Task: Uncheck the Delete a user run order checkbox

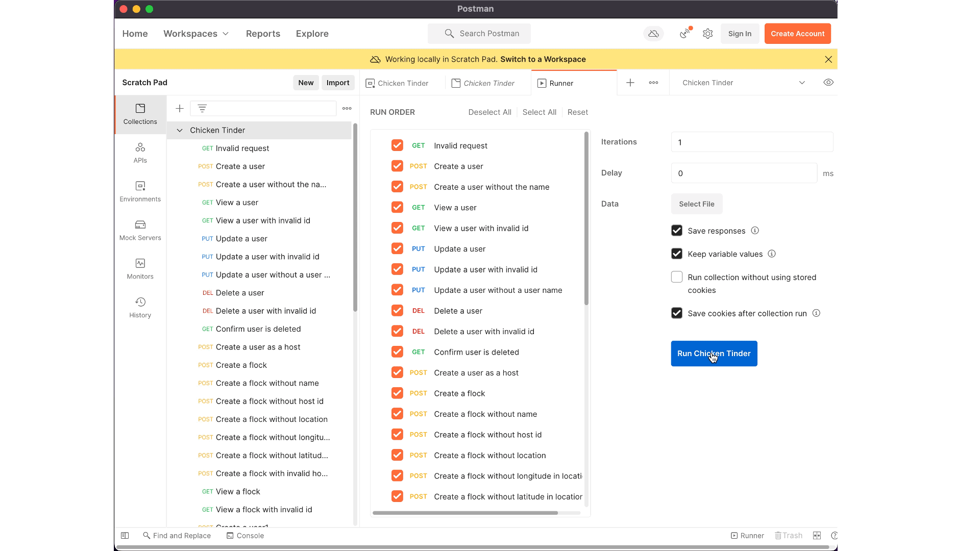Action: [x=397, y=310]
